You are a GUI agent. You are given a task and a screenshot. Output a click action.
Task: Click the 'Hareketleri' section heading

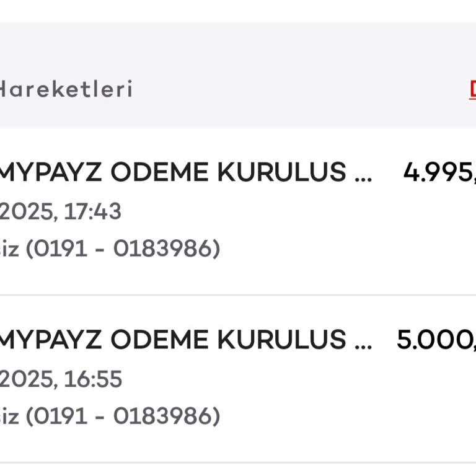(66, 89)
